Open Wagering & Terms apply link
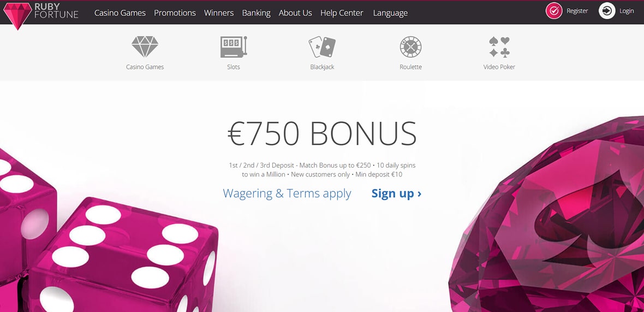This screenshot has width=644, height=312. pos(287,193)
